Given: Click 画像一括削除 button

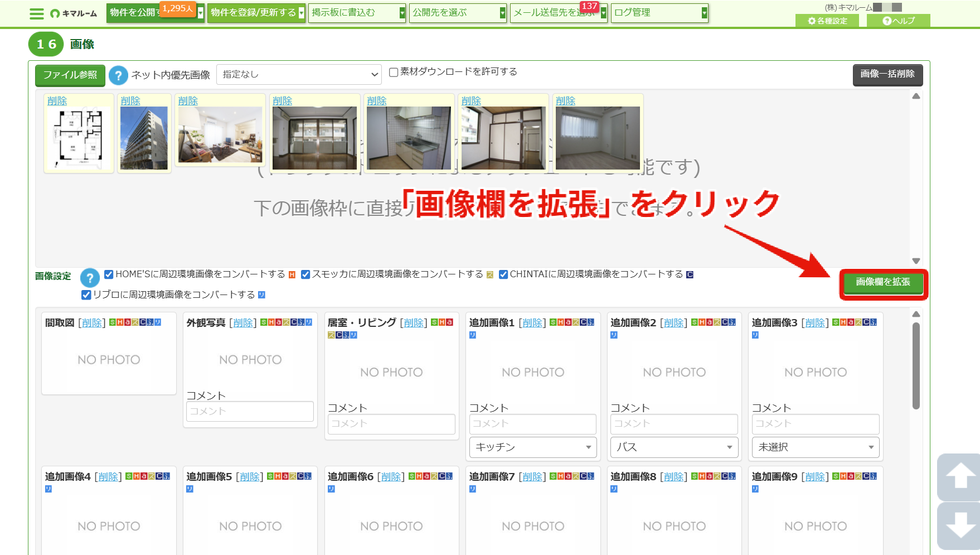Looking at the screenshot, I should coord(887,74).
